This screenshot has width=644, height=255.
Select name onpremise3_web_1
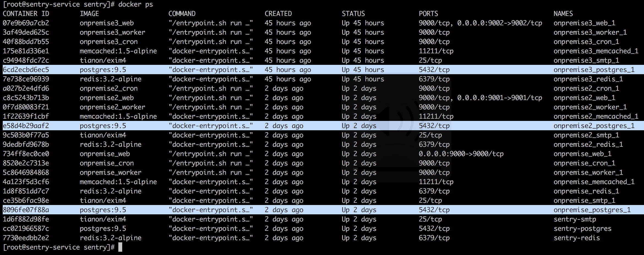[x=585, y=23]
